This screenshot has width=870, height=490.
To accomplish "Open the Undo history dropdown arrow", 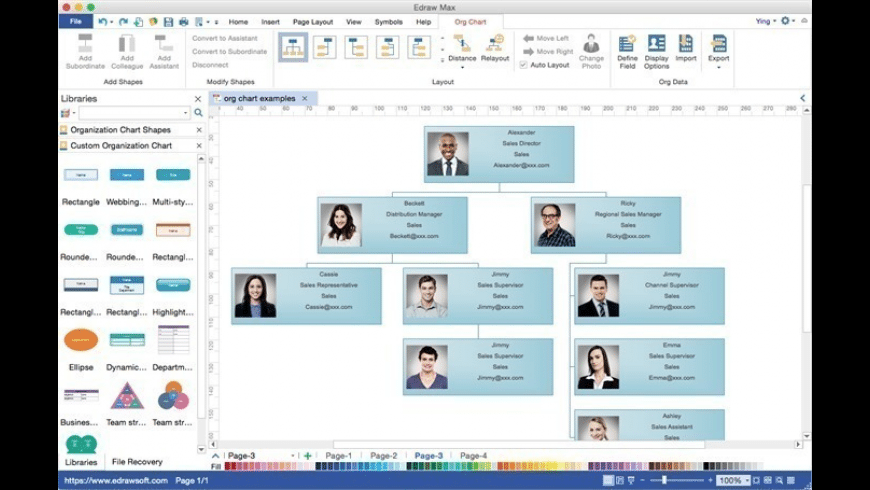I will point(111,22).
